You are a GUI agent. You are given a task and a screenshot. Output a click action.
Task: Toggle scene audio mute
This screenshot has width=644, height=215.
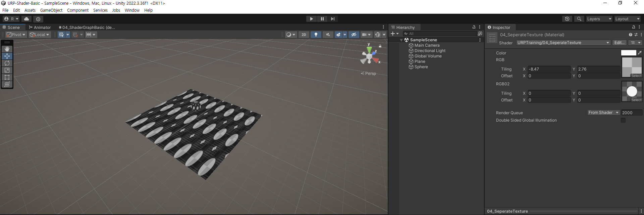click(x=328, y=35)
